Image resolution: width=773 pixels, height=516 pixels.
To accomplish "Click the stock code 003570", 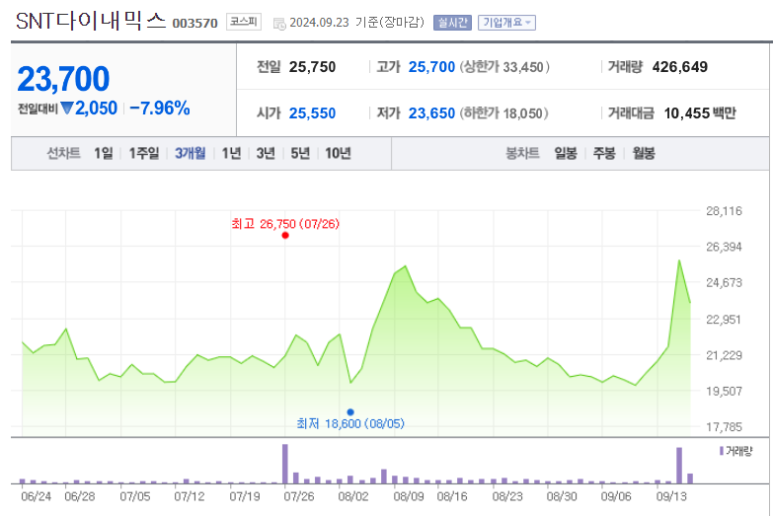I will [x=195, y=23].
